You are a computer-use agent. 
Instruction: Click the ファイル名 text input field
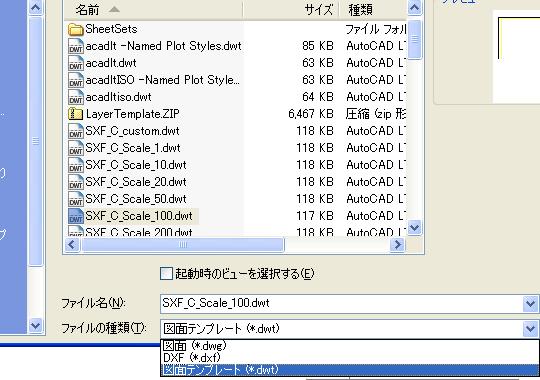pos(341,304)
